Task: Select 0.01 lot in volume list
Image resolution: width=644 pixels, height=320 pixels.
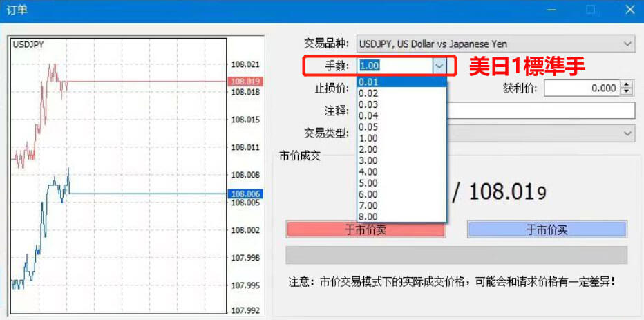Action: (x=401, y=82)
